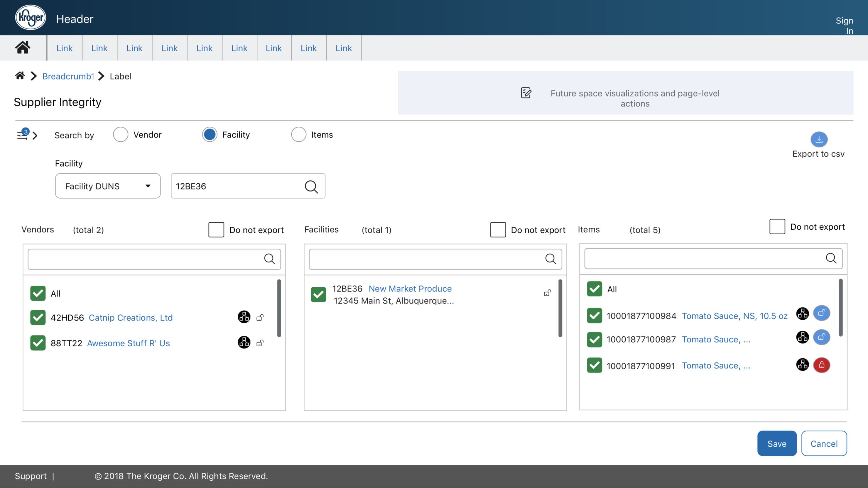Uncheck the All checkbox in Items list
868x488 pixels.
(x=595, y=289)
